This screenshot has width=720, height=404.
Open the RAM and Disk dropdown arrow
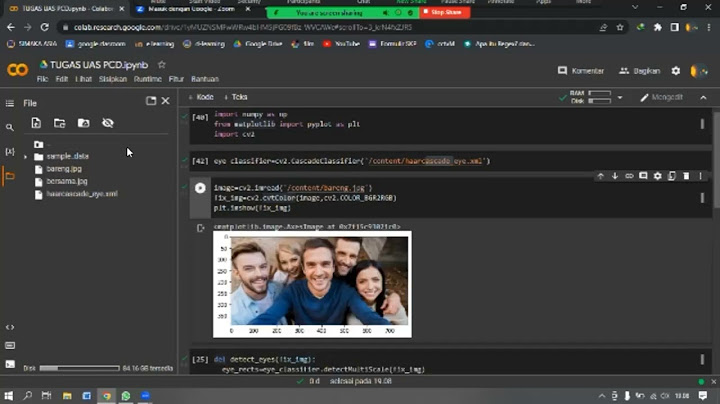tap(620, 97)
